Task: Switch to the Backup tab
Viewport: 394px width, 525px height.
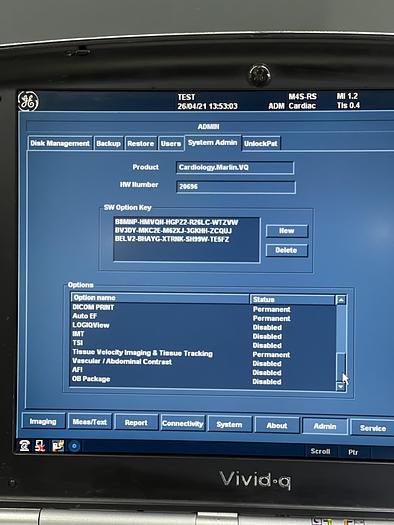Action: click(x=108, y=143)
